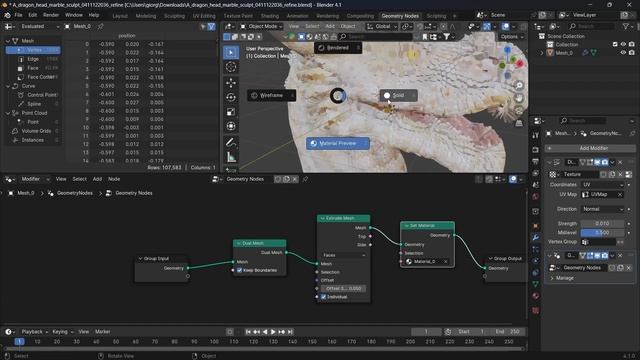
Task: Open the Material properties tab icon
Action: tap(536, 296)
